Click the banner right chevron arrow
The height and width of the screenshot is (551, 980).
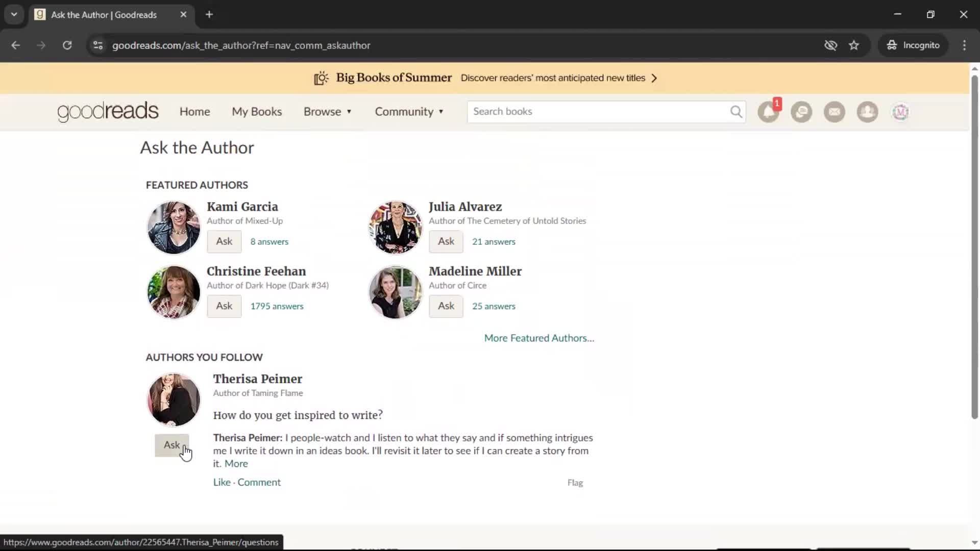pyautogui.click(x=654, y=78)
